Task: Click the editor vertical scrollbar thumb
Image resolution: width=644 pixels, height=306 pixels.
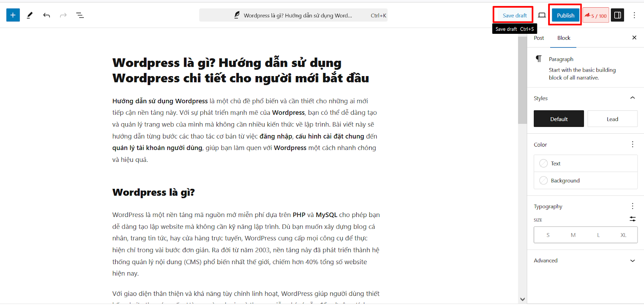Action: pyautogui.click(x=522, y=80)
